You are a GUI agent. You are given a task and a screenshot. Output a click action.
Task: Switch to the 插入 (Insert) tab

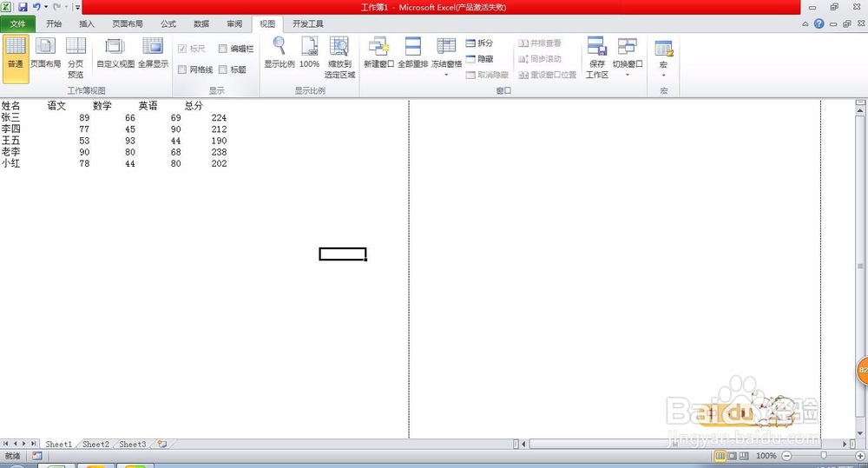(87, 23)
